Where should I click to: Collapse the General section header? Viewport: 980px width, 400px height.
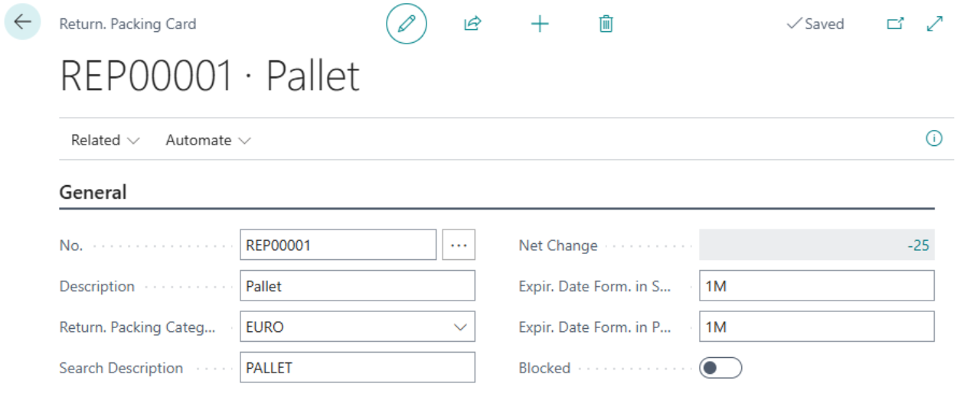[93, 192]
